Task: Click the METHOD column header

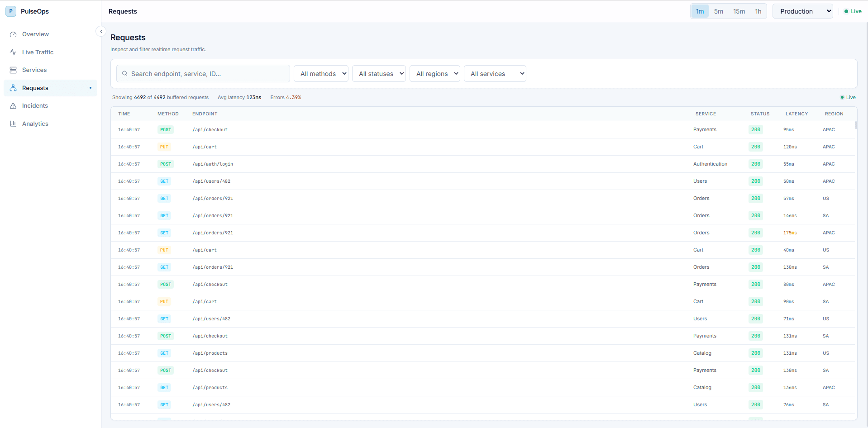Action: pyautogui.click(x=168, y=114)
